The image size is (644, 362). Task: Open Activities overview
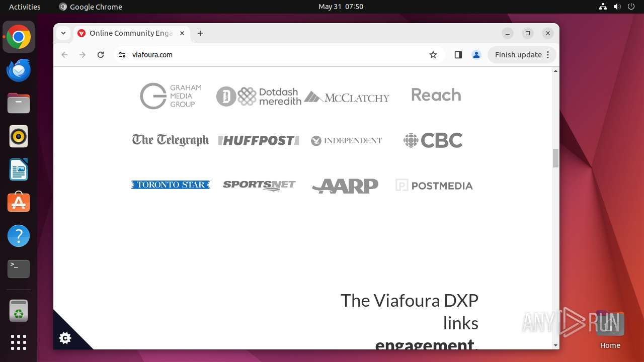(25, 7)
